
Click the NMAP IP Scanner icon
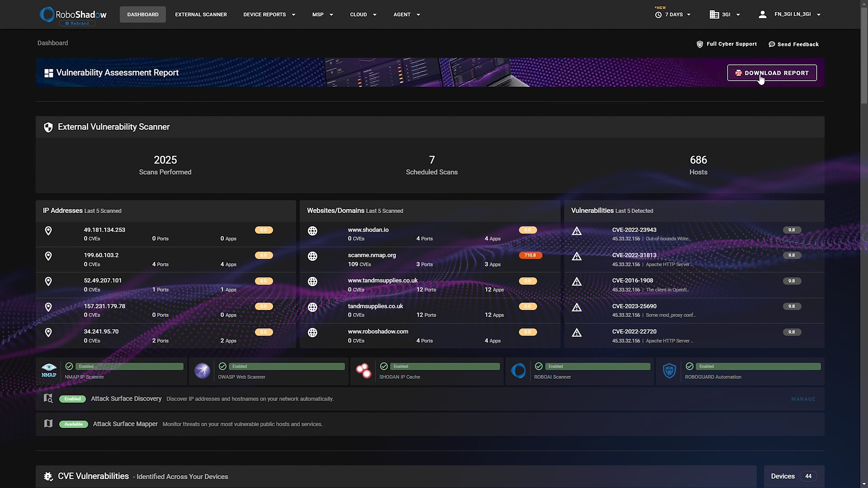49,371
